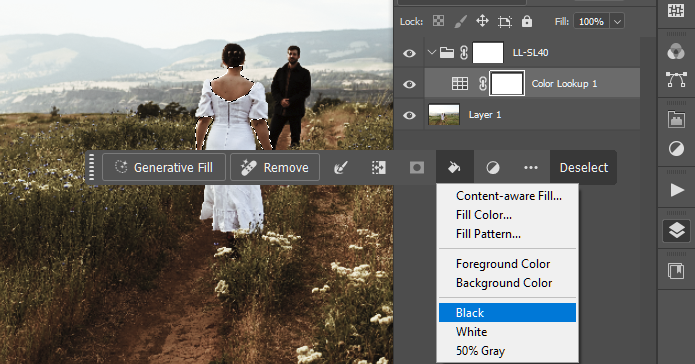Open the Adjustments panel icon

point(676,149)
